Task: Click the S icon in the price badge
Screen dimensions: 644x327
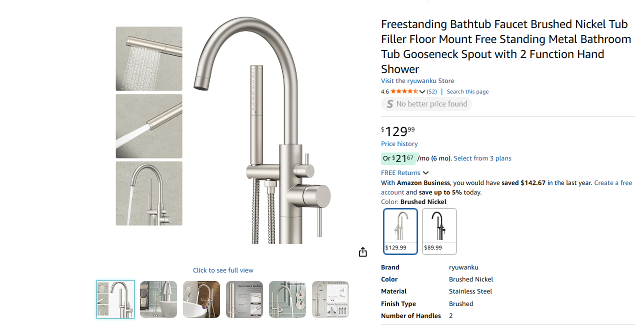Action: [389, 104]
